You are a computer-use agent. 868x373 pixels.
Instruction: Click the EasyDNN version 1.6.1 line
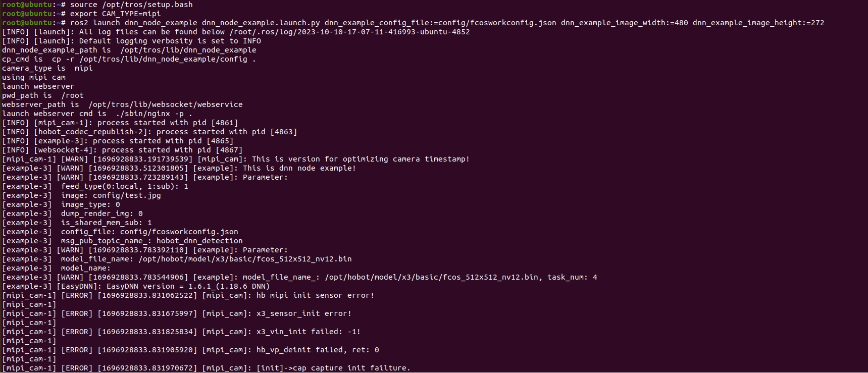(136, 286)
